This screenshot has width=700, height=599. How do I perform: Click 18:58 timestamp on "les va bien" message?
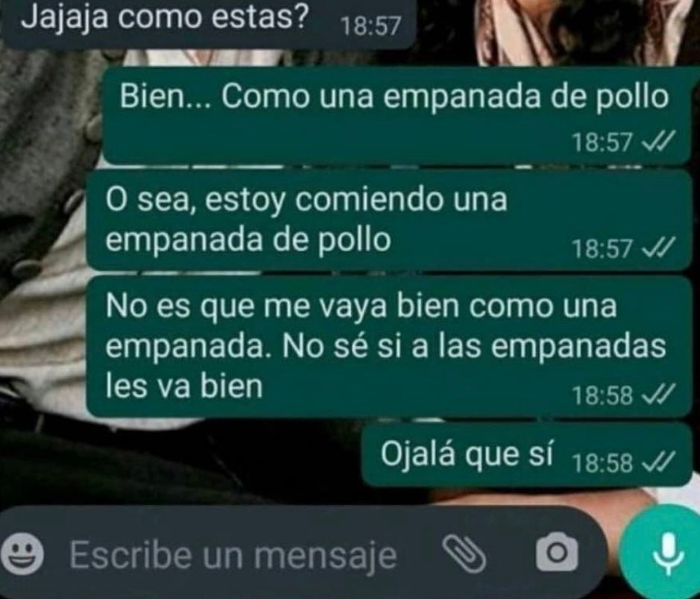click(x=602, y=395)
